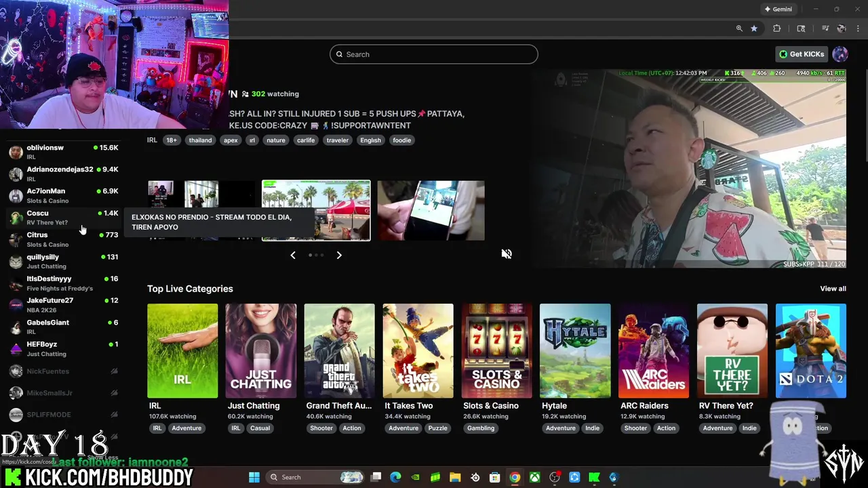Viewport: 868px width, 488px height.
Task: Open the IRL category card
Action: [x=182, y=350]
